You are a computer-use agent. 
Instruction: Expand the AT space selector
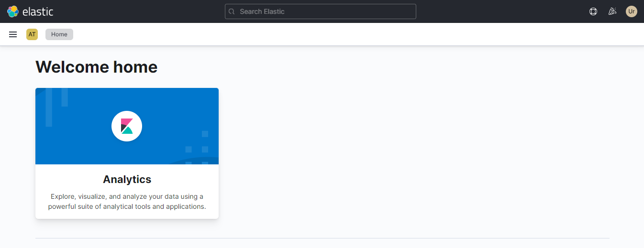(32, 34)
